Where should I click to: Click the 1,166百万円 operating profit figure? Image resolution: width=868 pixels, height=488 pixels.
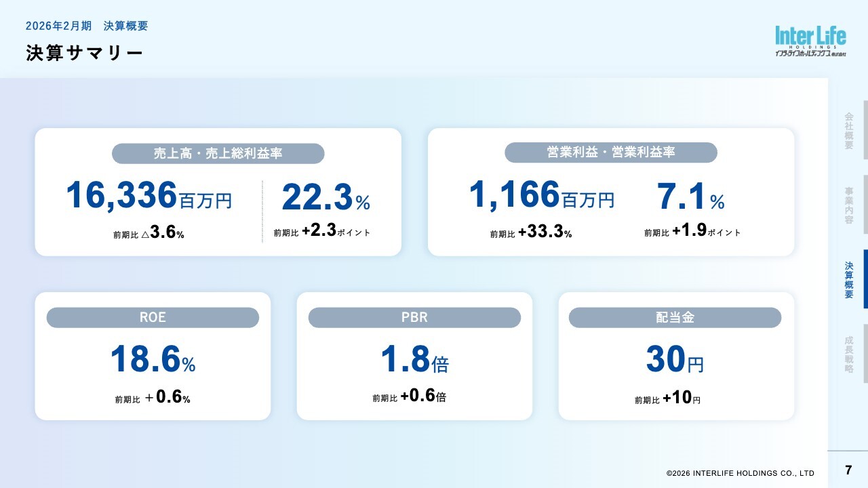click(541, 196)
